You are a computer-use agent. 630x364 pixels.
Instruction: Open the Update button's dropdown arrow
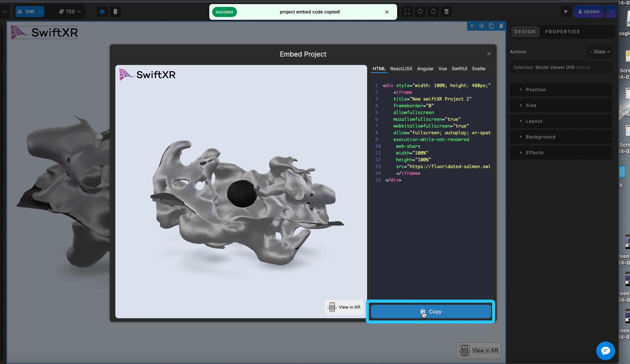pos(611,11)
